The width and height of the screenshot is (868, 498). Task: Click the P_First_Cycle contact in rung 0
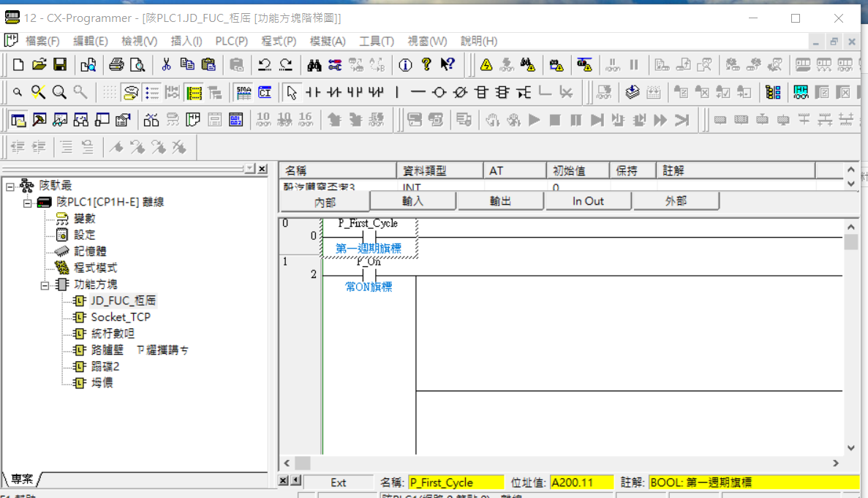369,237
